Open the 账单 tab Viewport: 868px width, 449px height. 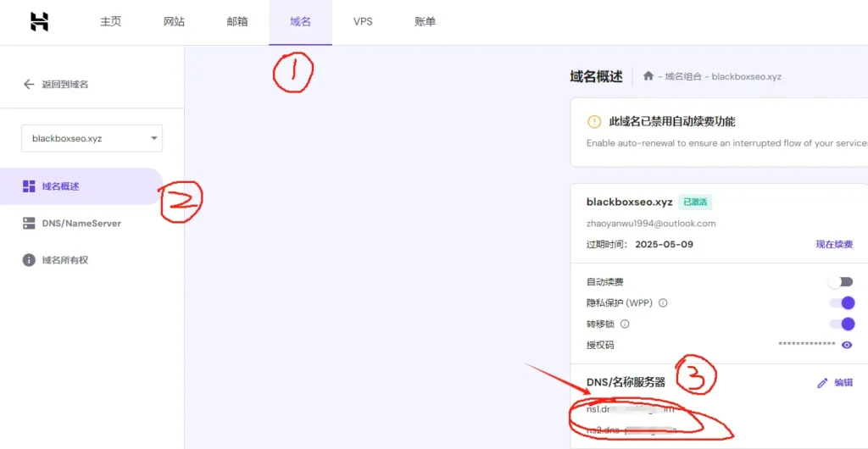tap(426, 22)
